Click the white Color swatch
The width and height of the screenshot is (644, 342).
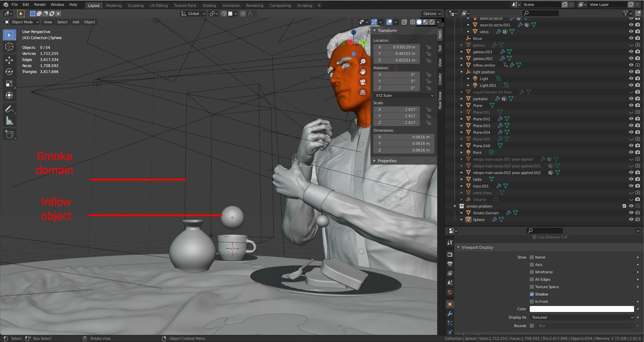(x=581, y=309)
